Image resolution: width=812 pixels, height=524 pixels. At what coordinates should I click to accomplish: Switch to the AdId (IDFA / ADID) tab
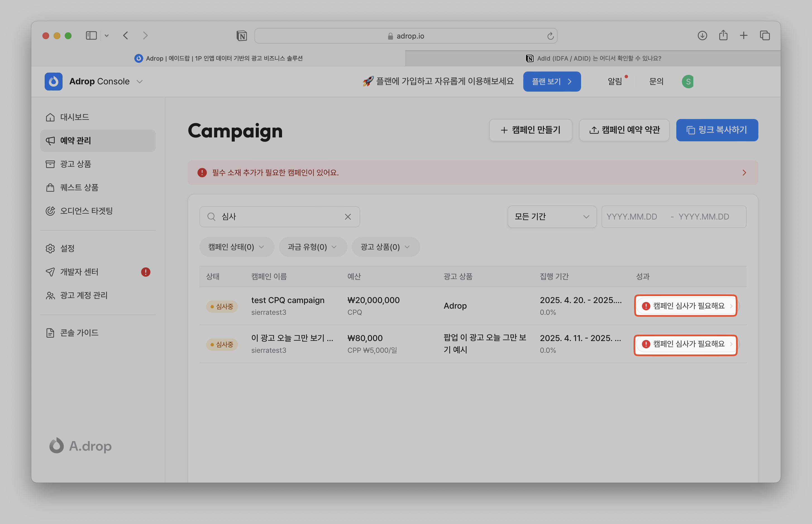(x=593, y=58)
